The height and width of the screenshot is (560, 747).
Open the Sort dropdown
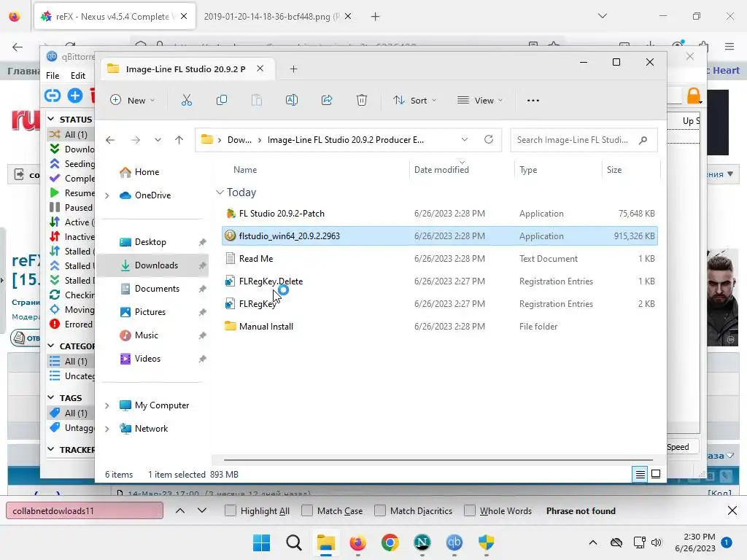(414, 100)
